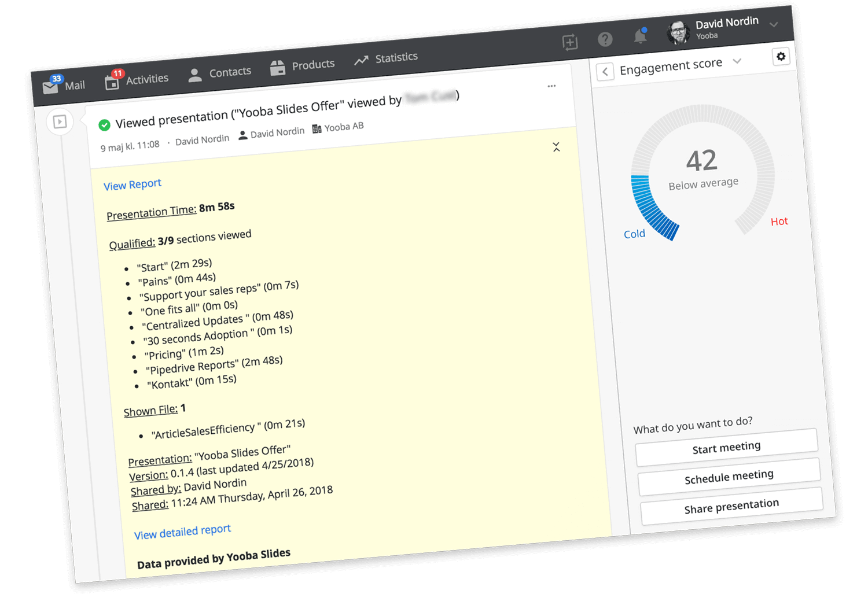Click the Share presentation button
This screenshot has width=868, height=605.
coord(731,506)
